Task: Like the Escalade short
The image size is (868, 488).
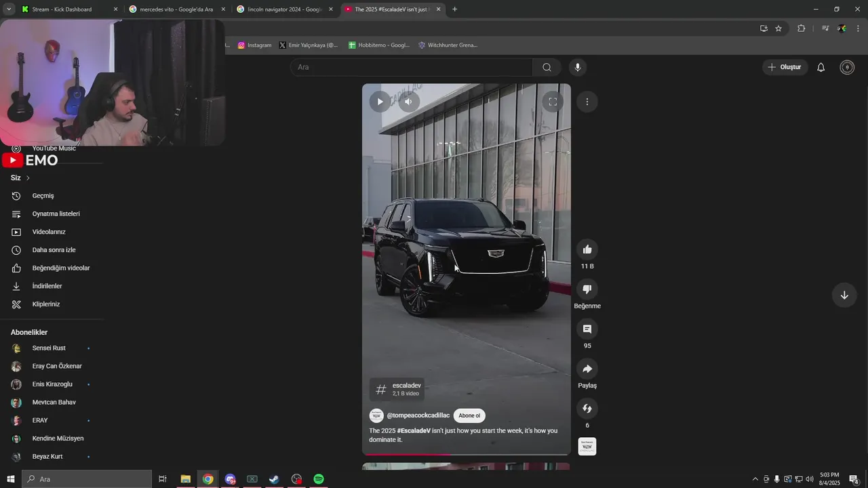Action: (587, 249)
